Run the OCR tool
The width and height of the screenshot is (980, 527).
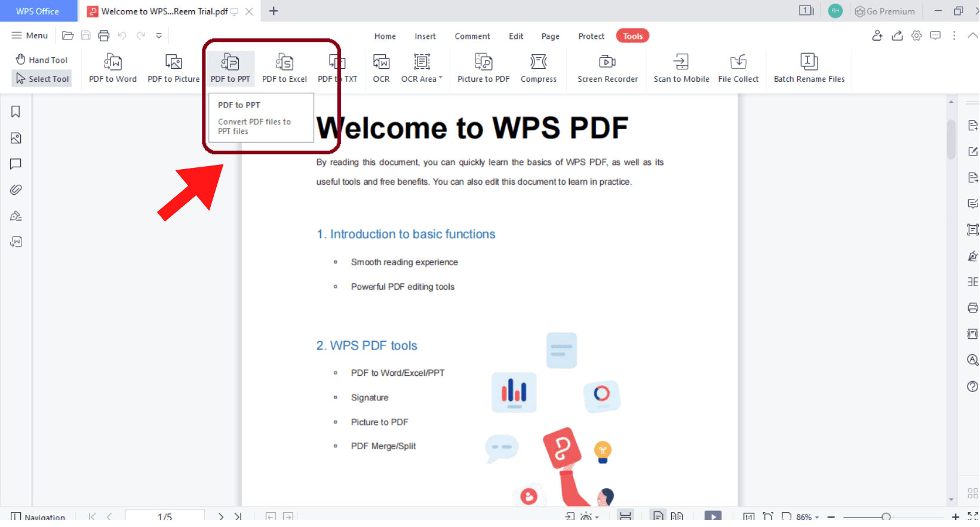click(381, 68)
